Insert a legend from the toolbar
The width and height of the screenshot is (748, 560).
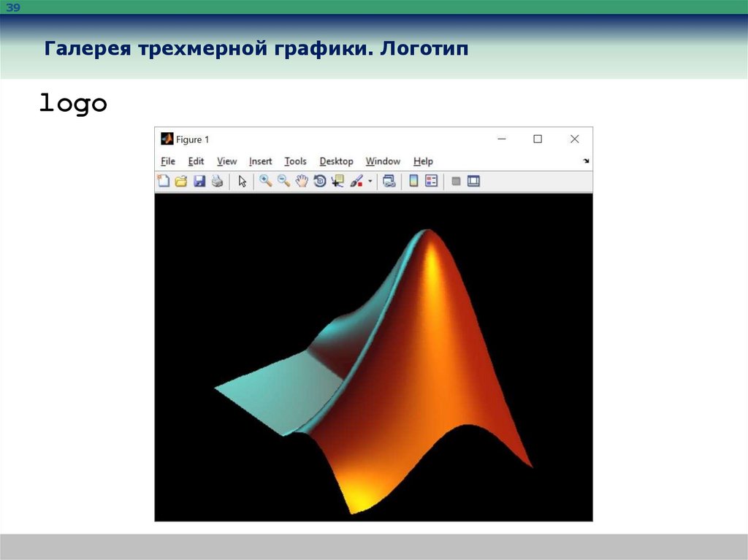431,181
